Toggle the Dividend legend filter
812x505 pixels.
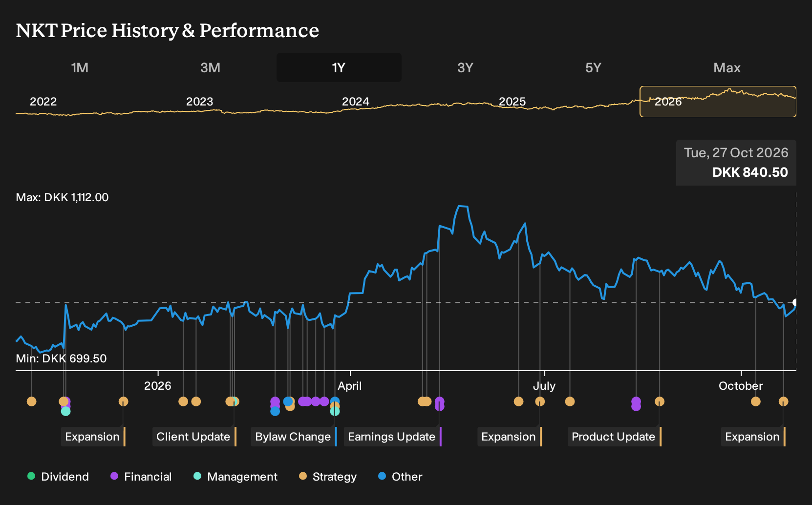(x=58, y=477)
